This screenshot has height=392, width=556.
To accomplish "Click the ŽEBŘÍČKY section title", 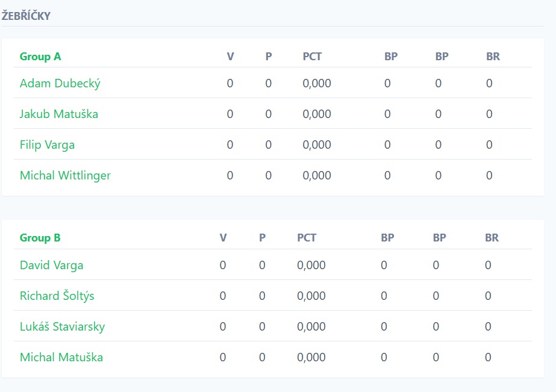I will click(x=26, y=16).
